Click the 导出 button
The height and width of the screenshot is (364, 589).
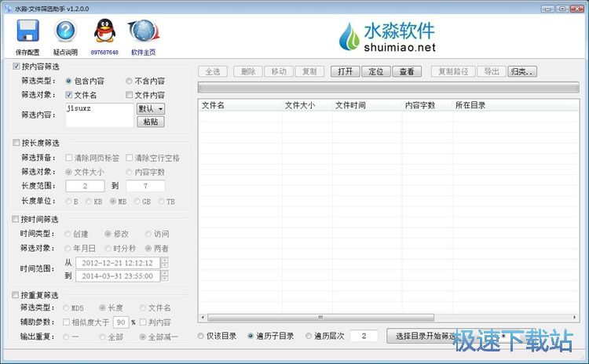(x=492, y=71)
